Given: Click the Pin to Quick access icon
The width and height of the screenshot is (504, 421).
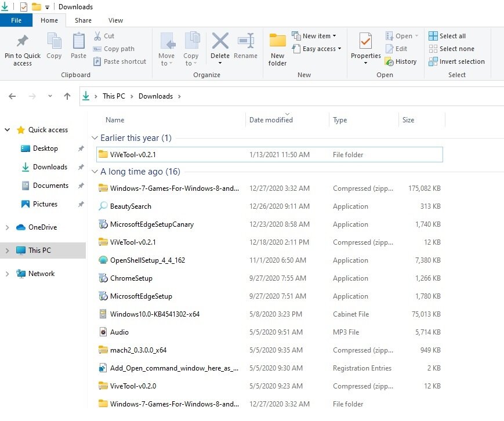Looking at the screenshot, I should (23, 42).
